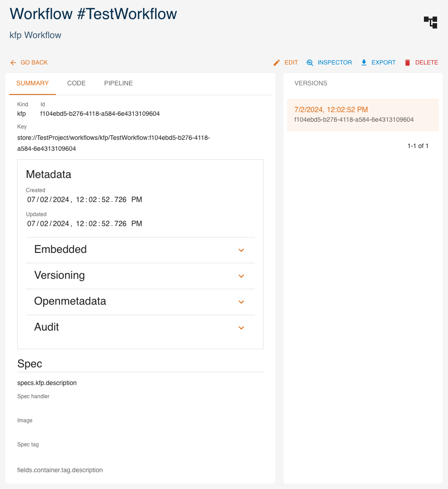448x489 pixels.
Task: Open the Inspector button label
Action: [x=334, y=63]
